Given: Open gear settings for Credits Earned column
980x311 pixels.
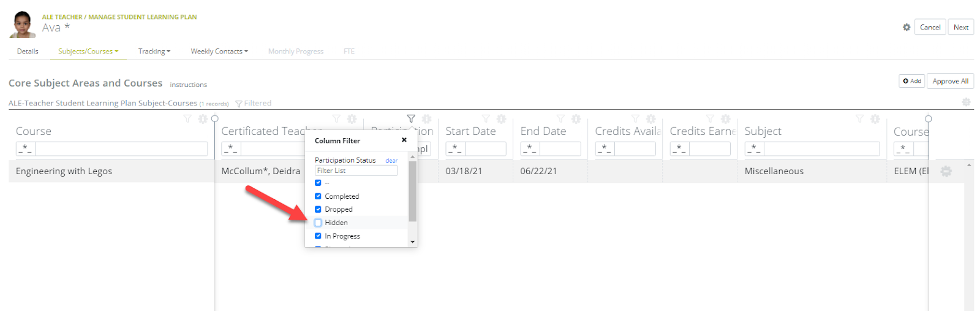Looking at the screenshot, I should pos(725,119).
